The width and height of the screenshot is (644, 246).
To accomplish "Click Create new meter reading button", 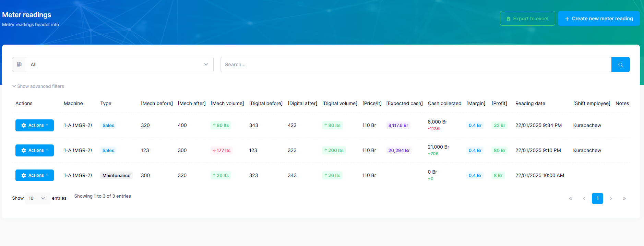I will pyautogui.click(x=599, y=19).
